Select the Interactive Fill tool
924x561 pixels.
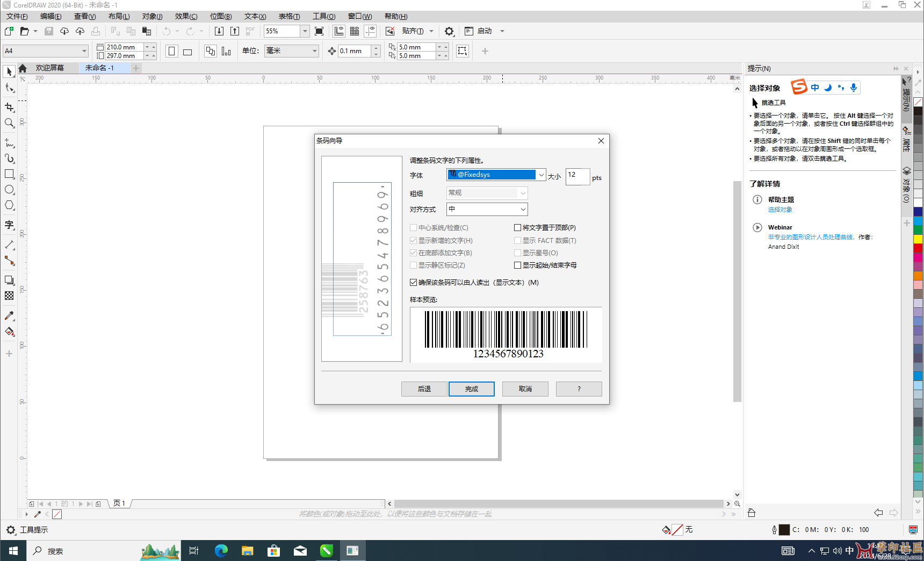[x=9, y=331]
